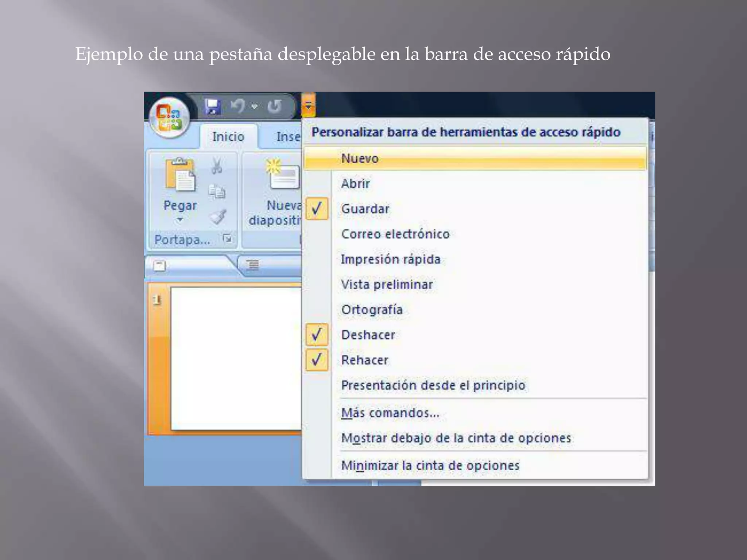Click the Office Button orb

pos(170,117)
